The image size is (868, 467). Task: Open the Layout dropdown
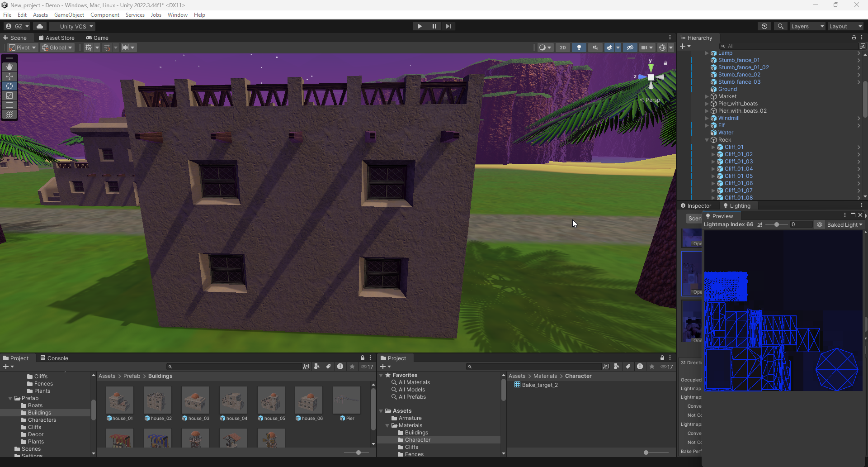pyautogui.click(x=845, y=26)
